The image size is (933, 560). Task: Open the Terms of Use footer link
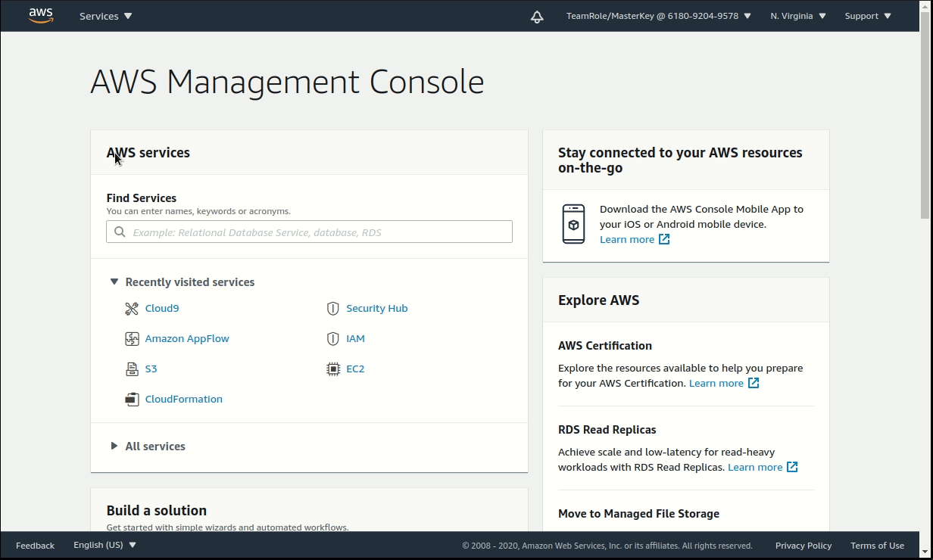(877, 546)
